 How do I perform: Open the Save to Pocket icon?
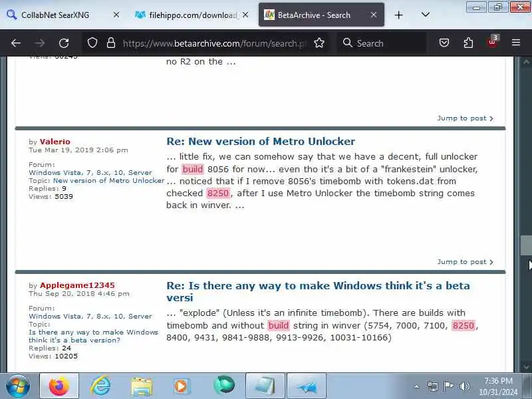[444, 43]
